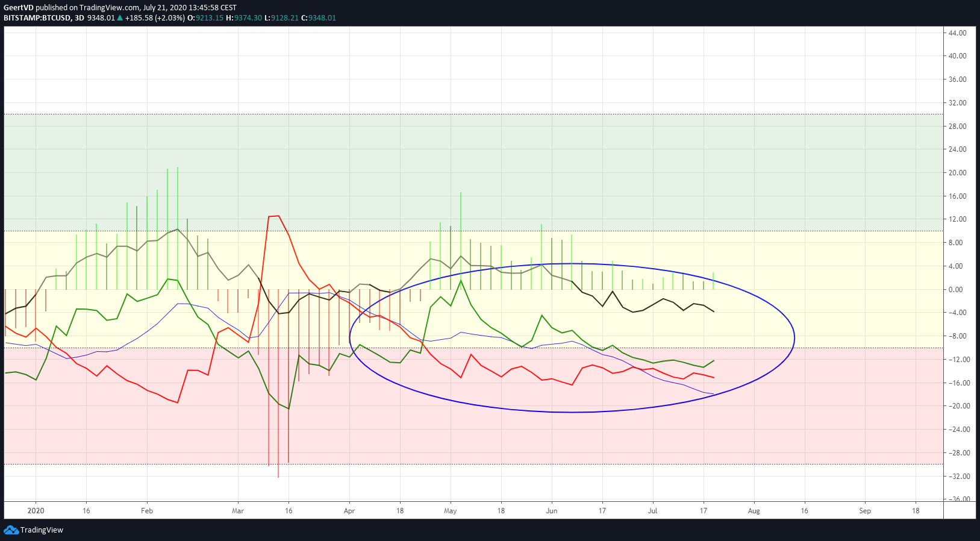This screenshot has width=980, height=541.
Task: Click the Sep label on time axis
Action: point(865,511)
